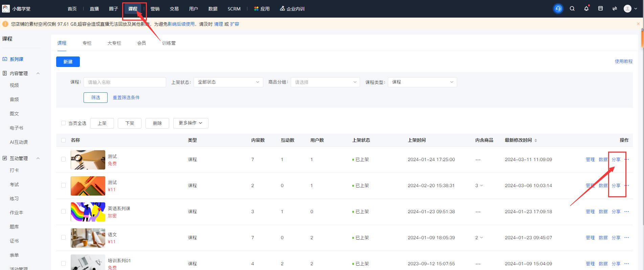Open the 营销 menu in top navigation
The image size is (644, 270).
155,9
